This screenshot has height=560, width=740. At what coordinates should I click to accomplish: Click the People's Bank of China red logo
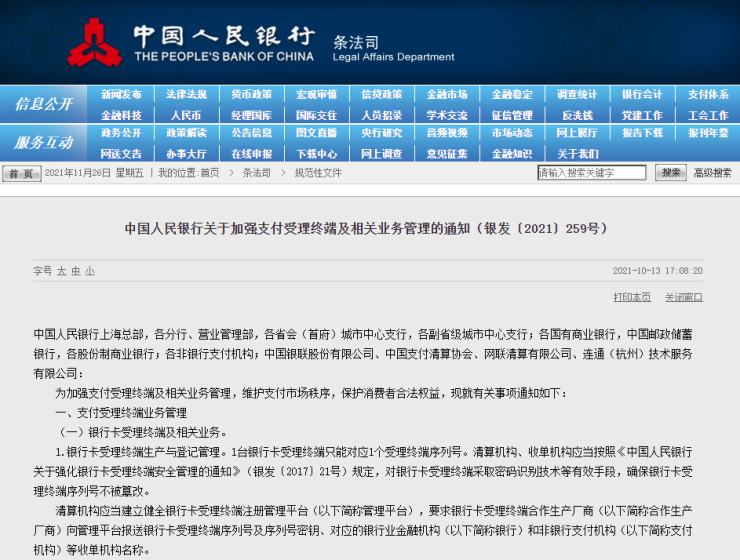94,43
